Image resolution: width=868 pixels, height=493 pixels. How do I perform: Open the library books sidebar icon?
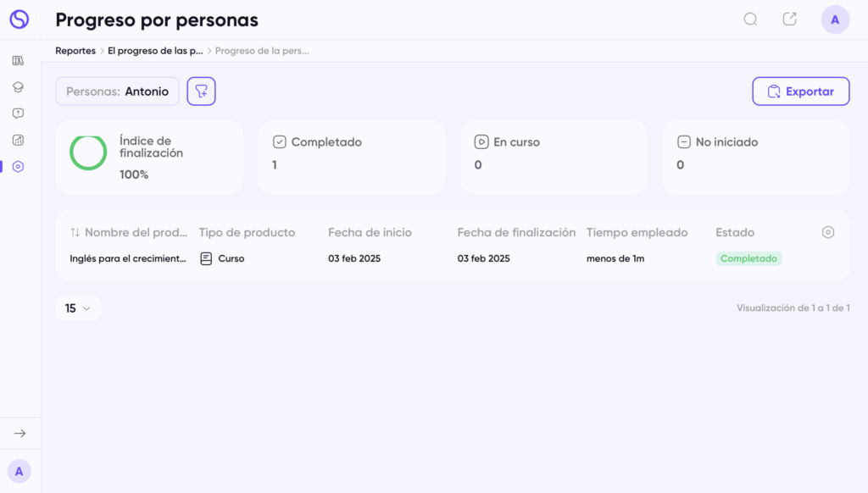pos(19,61)
